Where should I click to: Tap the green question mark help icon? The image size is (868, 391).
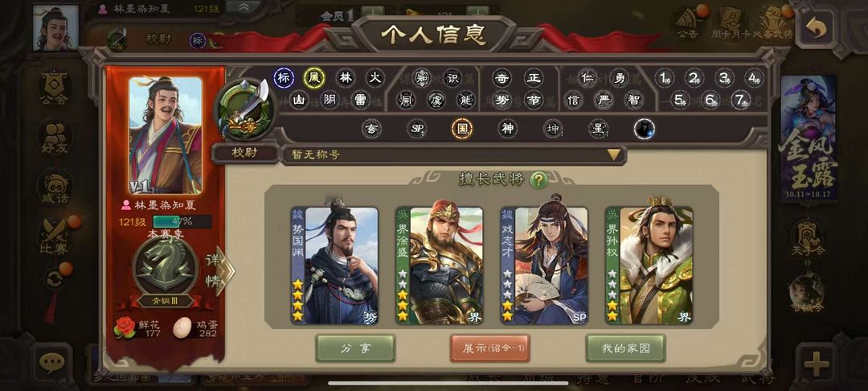pyautogui.click(x=538, y=179)
